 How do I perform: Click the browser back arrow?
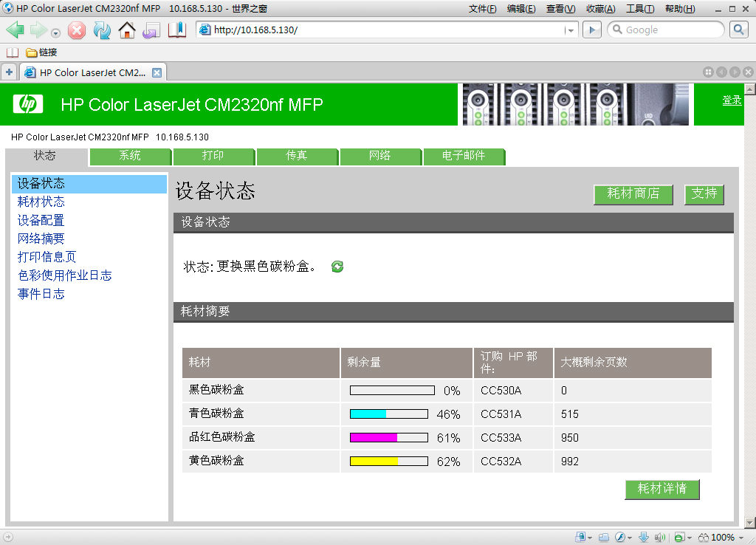(x=16, y=30)
